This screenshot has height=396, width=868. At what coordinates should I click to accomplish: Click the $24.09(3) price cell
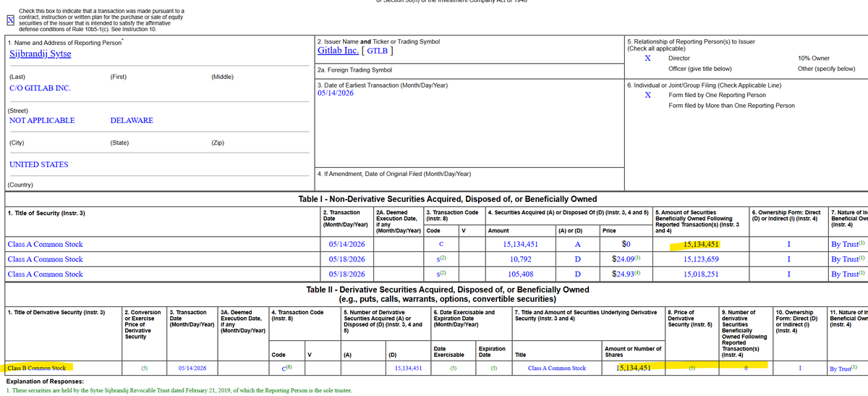[626, 259]
